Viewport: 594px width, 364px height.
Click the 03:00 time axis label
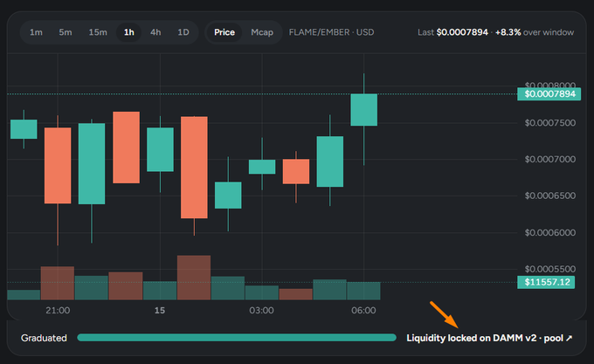click(x=261, y=310)
